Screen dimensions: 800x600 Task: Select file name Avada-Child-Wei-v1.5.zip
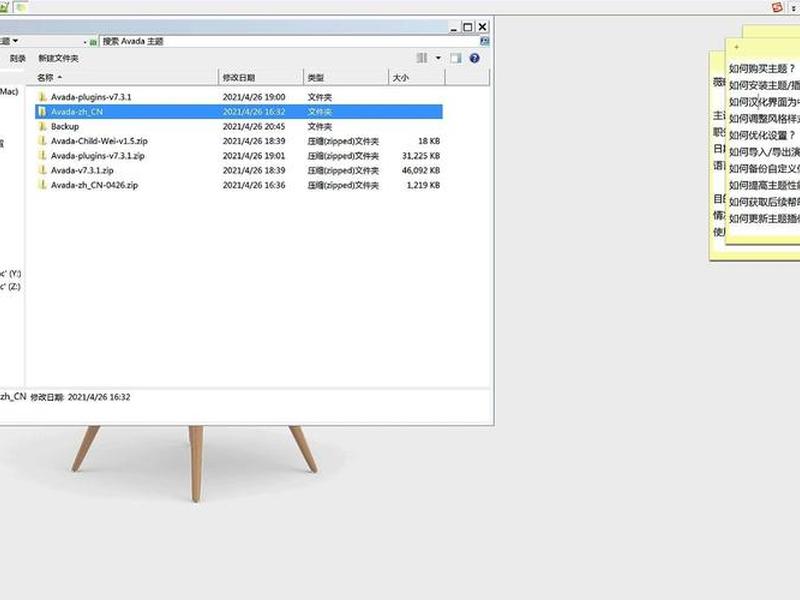pos(99,141)
